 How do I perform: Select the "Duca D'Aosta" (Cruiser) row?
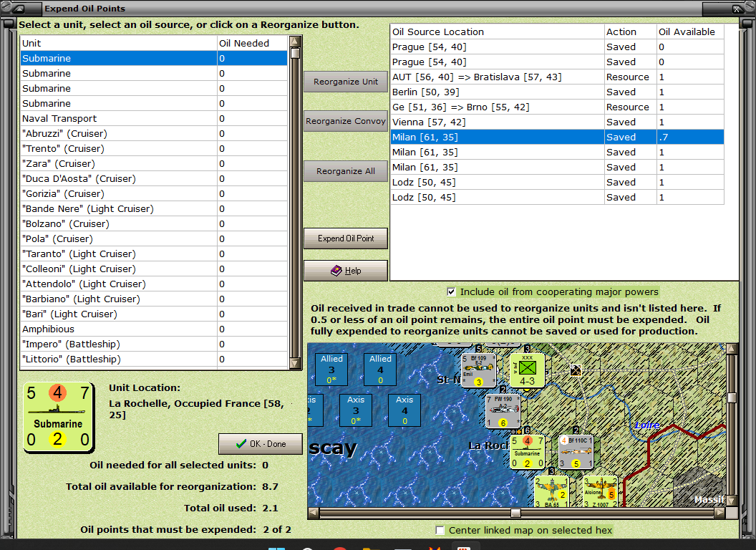(x=154, y=178)
